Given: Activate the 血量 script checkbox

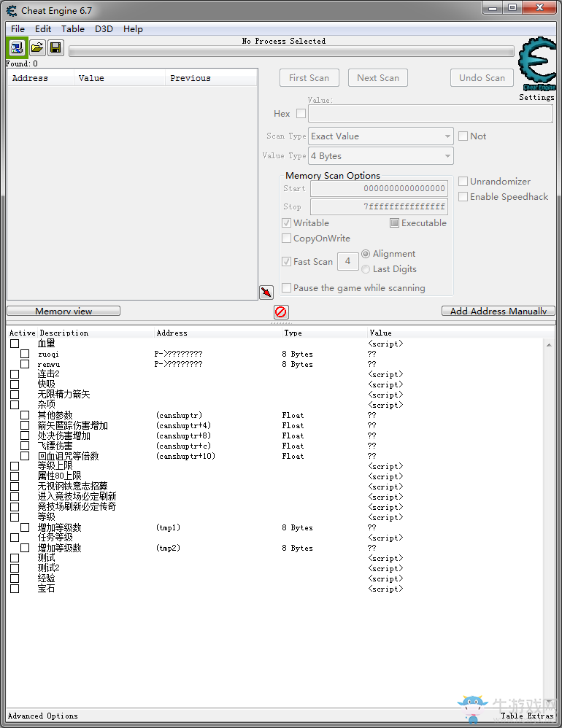Looking at the screenshot, I should [x=15, y=344].
